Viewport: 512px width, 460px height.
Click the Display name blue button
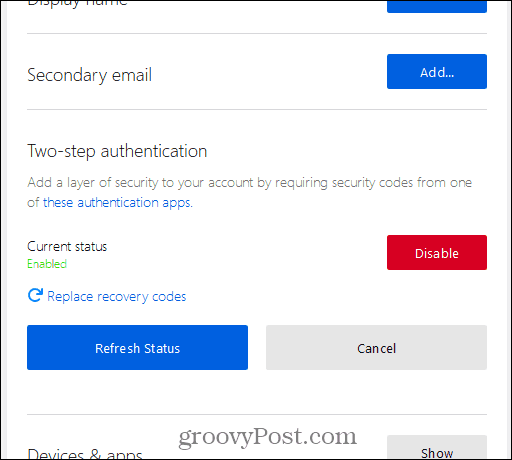pyautogui.click(x=437, y=6)
